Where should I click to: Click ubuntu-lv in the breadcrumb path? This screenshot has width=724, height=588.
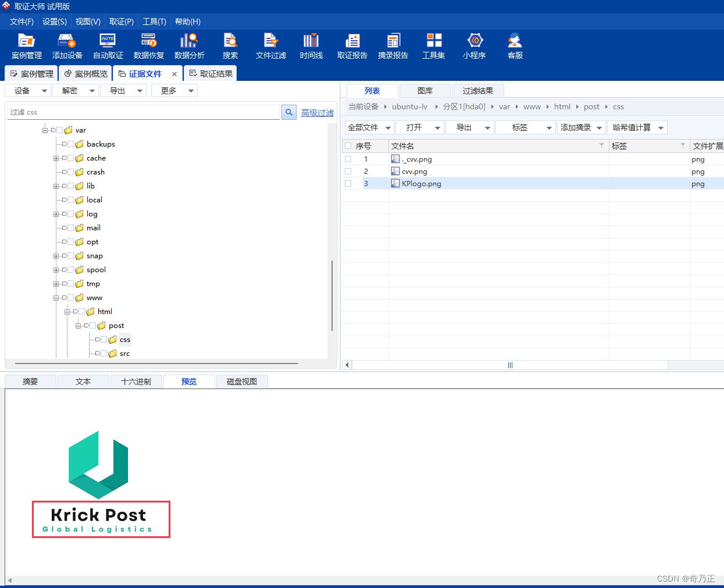coord(409,106)
